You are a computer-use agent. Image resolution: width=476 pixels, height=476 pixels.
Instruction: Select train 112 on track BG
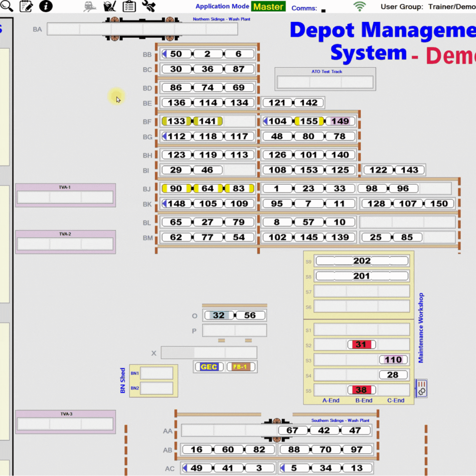(x=176, y=136)
